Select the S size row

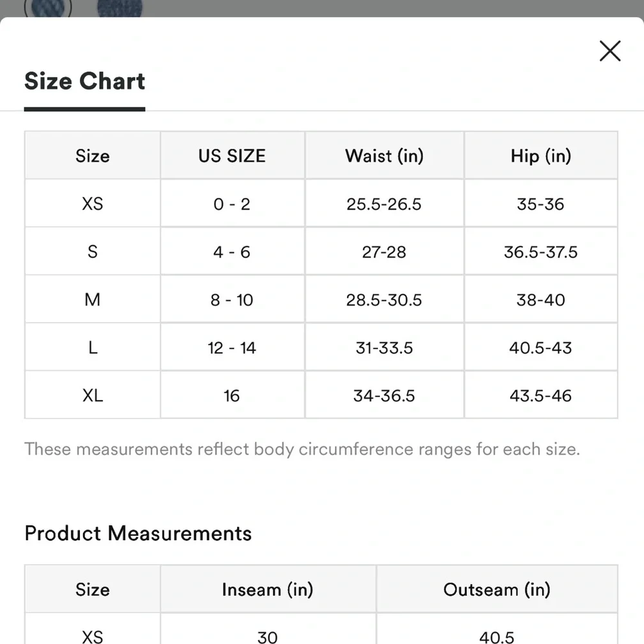coord(92,252)
